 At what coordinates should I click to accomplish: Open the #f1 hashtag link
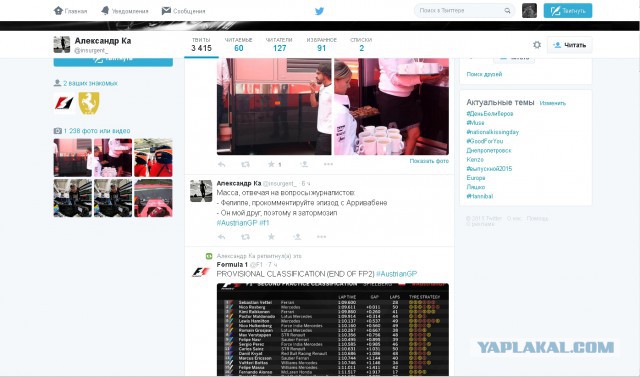click(264, 223)
